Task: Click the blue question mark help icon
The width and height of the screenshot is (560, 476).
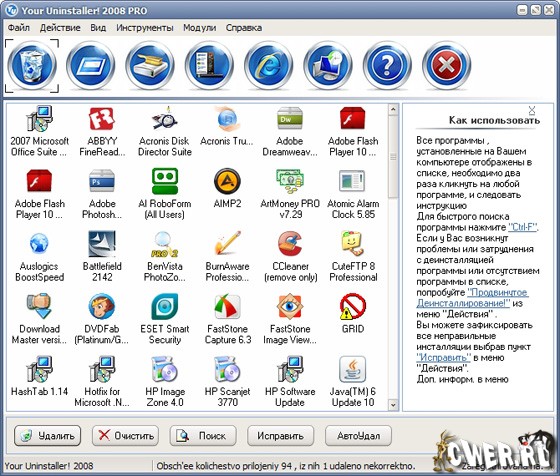Action: [x=387, y=65]
